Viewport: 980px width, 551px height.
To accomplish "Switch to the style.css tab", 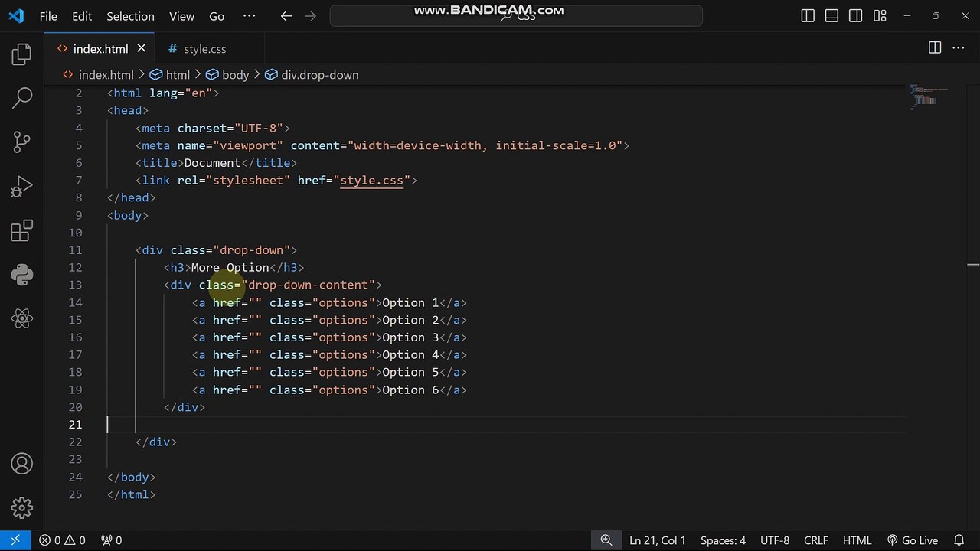I will pyautogui.click(x=204, y=49).
